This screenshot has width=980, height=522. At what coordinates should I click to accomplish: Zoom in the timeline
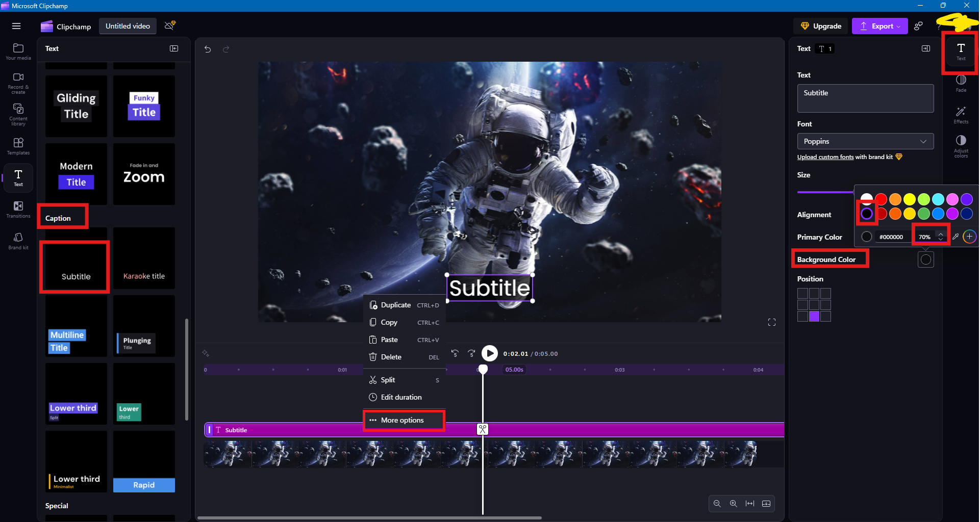[734, 504]
